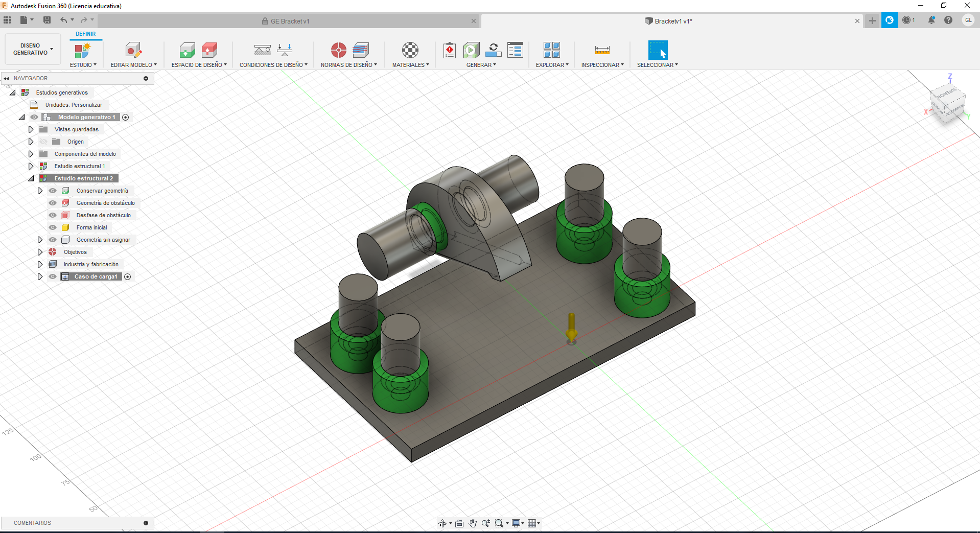980x533 pixels.
Task: Click the Pre-check clipboard icon
Action: [450, 50]
